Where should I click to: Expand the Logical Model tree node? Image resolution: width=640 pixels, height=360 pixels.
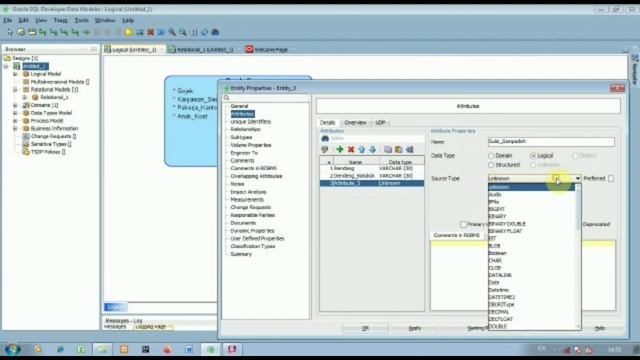pos(15,74)
